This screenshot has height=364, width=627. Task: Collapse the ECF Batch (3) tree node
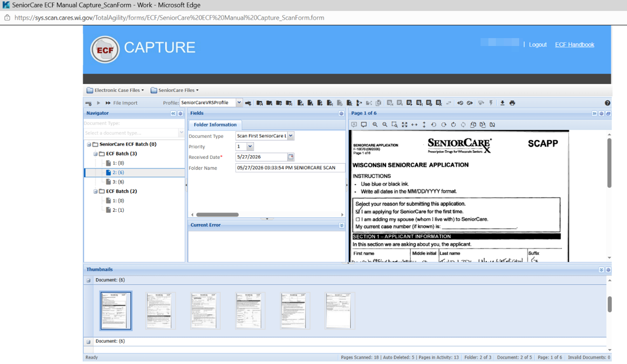96,154
